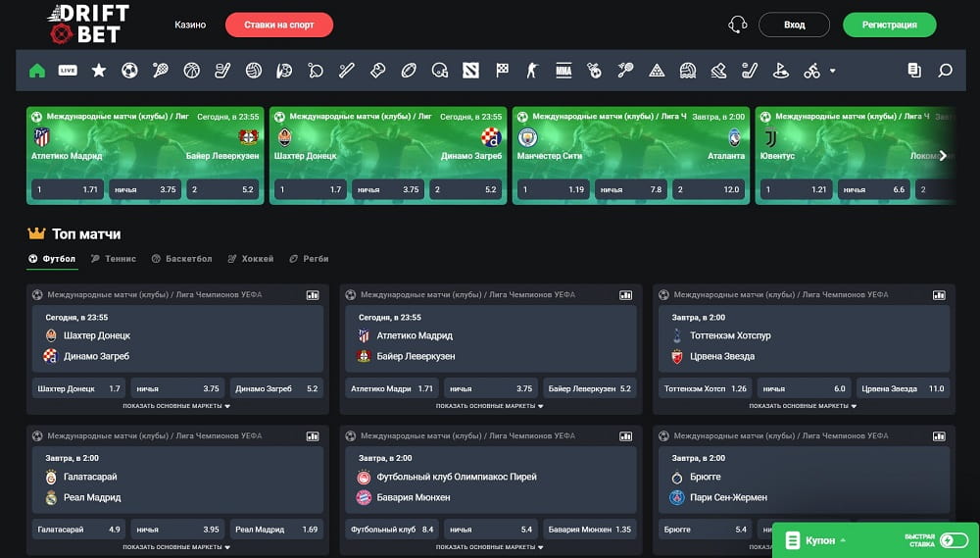Click the search magnifier icon
980x558 pixels.
pos(945,71)
